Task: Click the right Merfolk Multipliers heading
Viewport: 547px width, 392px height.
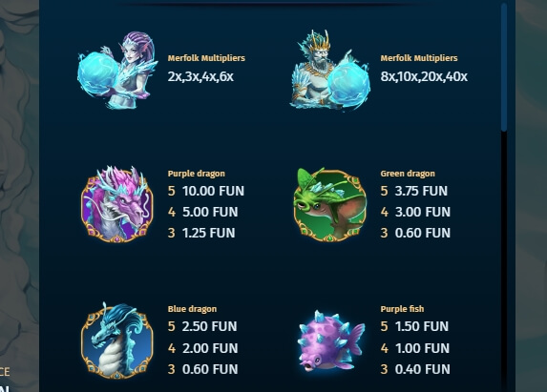Action: (x=419, y=58)
